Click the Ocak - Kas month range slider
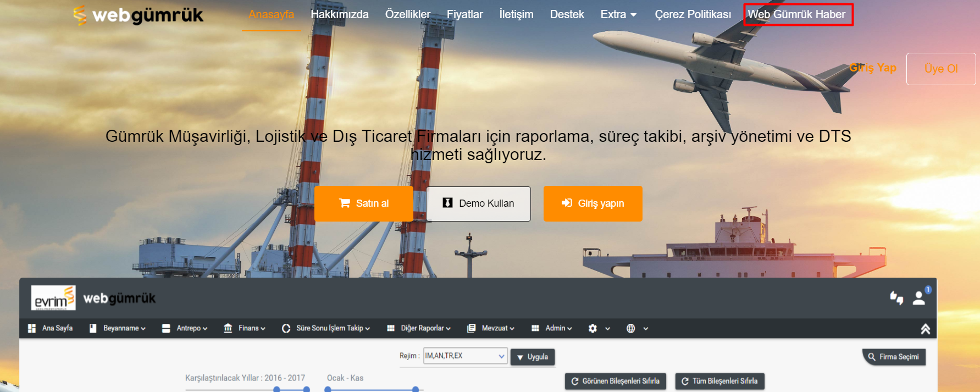Viewport: 980px width, 392px height. point(374,389)
